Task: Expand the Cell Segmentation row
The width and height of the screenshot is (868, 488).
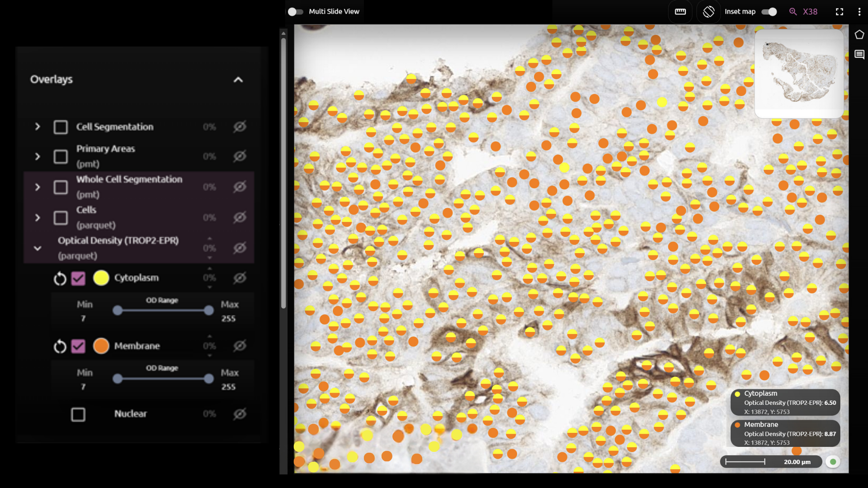Action: [x=38, y=127]
